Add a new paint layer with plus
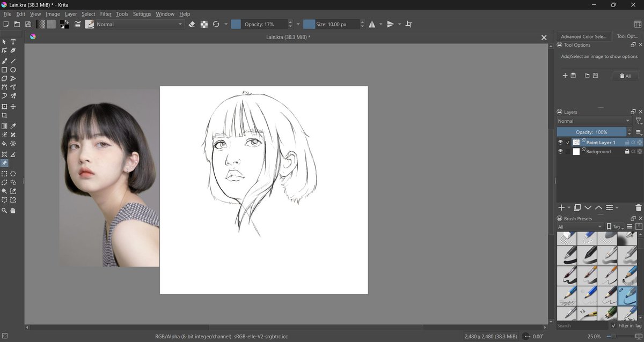Image resolution: width=644 pixels, height=342 pixels. [561, 207]
